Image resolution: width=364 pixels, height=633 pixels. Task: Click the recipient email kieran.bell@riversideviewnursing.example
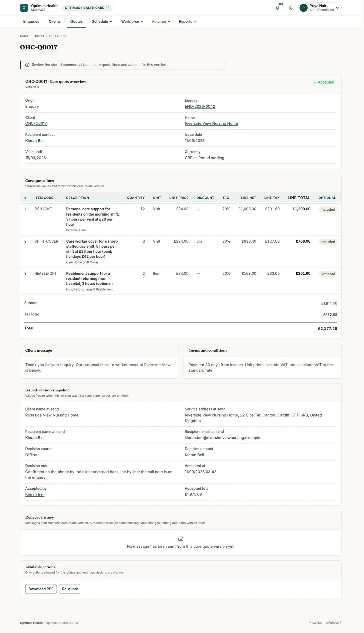coord(222,438)
